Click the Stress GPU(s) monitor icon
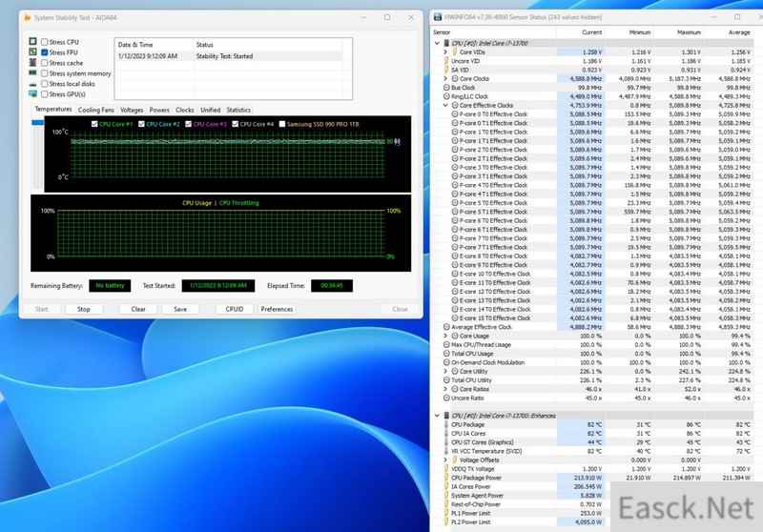Image resolution: width=763 pixels, height=532 pixels. pyautogui.click(x=32, y=93)
